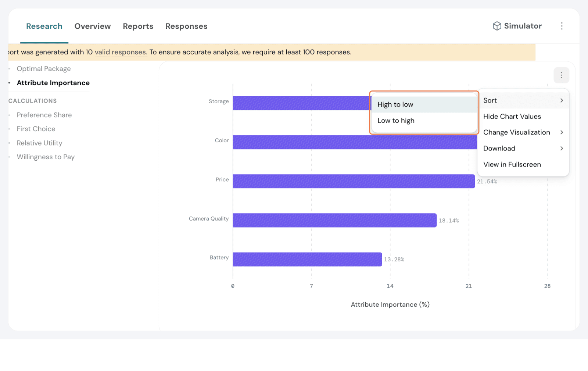
Task: Click the chart options three-dot button
Action: (561, 75)
